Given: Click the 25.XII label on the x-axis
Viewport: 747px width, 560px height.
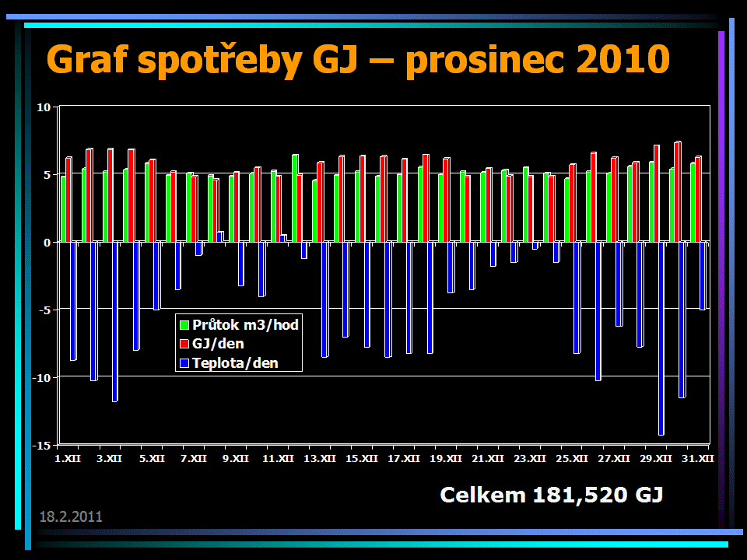Looking at the screenshot, I should (x=571, y=459).
